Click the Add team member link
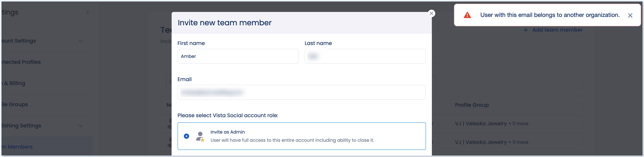 pos(557,30)
